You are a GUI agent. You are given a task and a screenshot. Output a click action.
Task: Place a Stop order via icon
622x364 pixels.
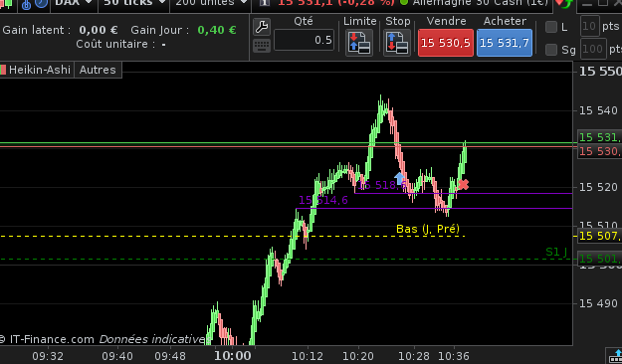point(397,43)
